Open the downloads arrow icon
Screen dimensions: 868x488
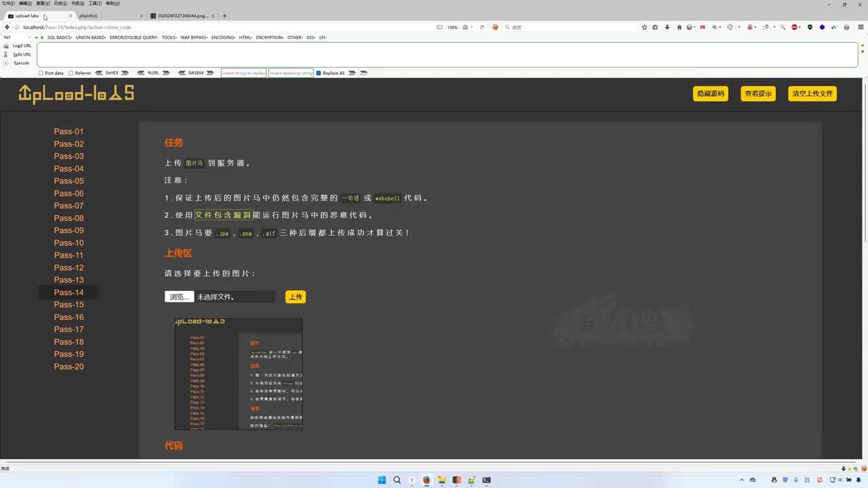[667, 27]
